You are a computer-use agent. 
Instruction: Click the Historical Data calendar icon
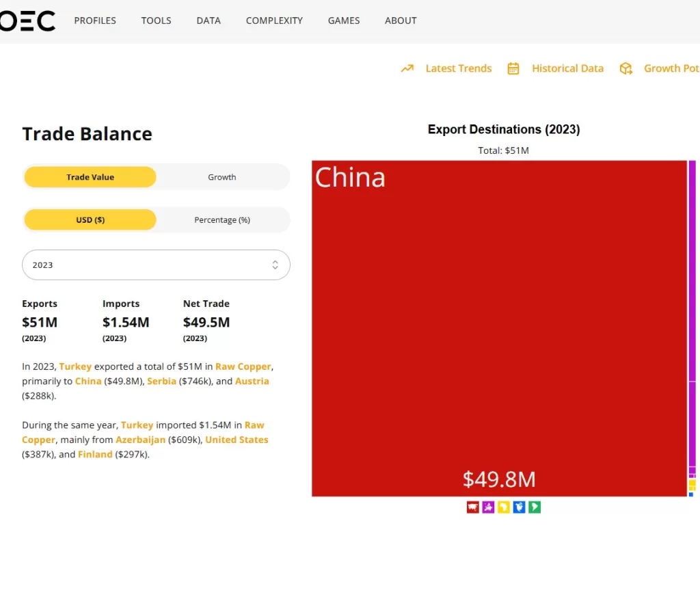coord(513,68)
